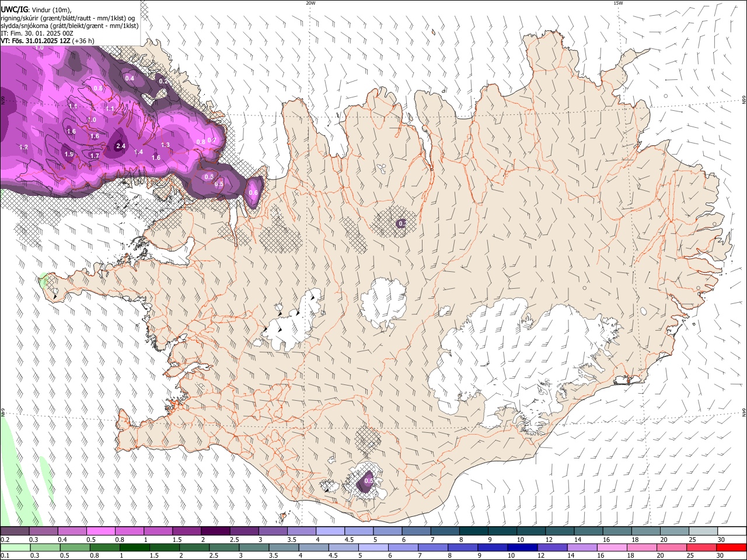
Task: Click the '15W' longitude label at top
Action: [618, 3]
